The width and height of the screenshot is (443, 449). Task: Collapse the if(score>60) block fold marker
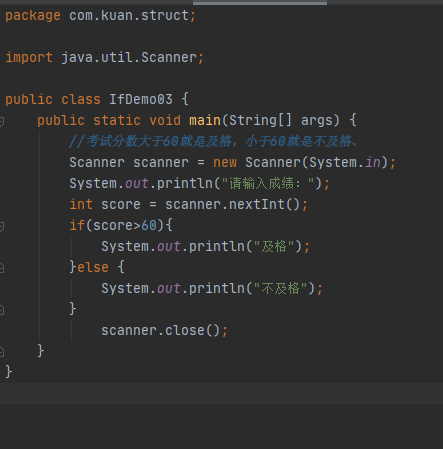[1, 227]
